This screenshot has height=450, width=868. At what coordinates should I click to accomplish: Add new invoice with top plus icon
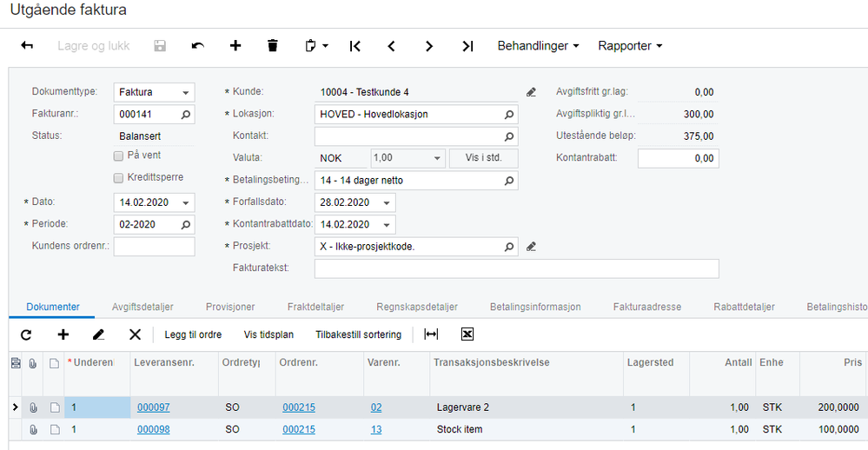coord(235,45)
